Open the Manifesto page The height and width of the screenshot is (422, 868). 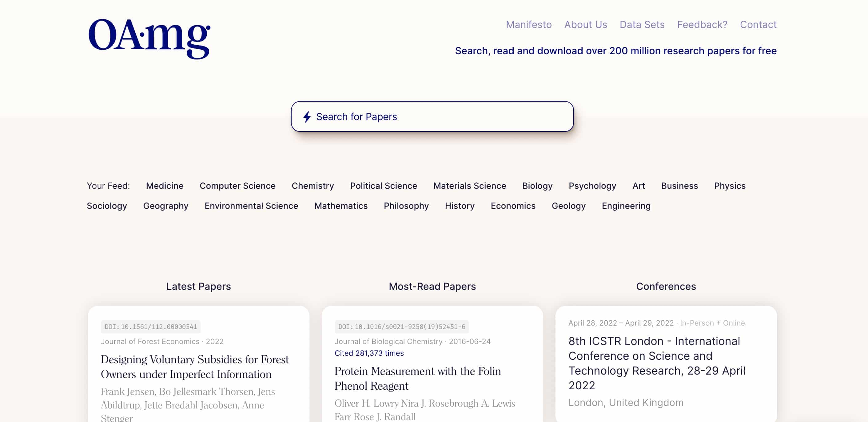point(528,24)
